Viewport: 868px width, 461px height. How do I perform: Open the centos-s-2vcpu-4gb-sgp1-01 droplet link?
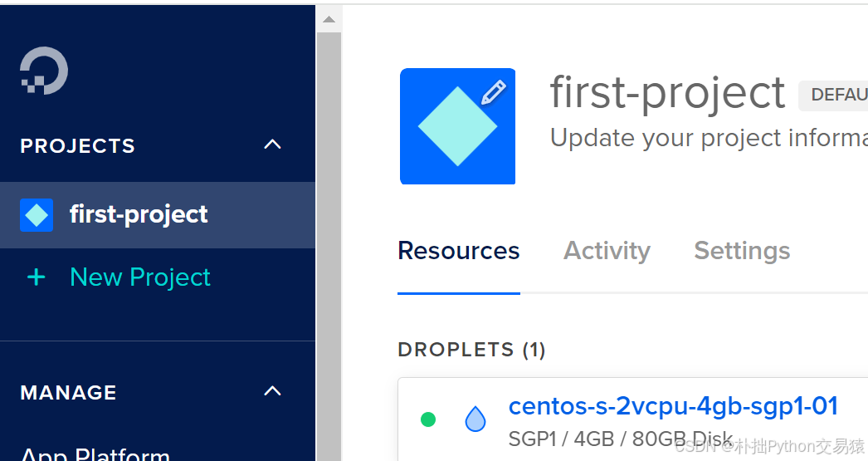[x=673, y=406]
